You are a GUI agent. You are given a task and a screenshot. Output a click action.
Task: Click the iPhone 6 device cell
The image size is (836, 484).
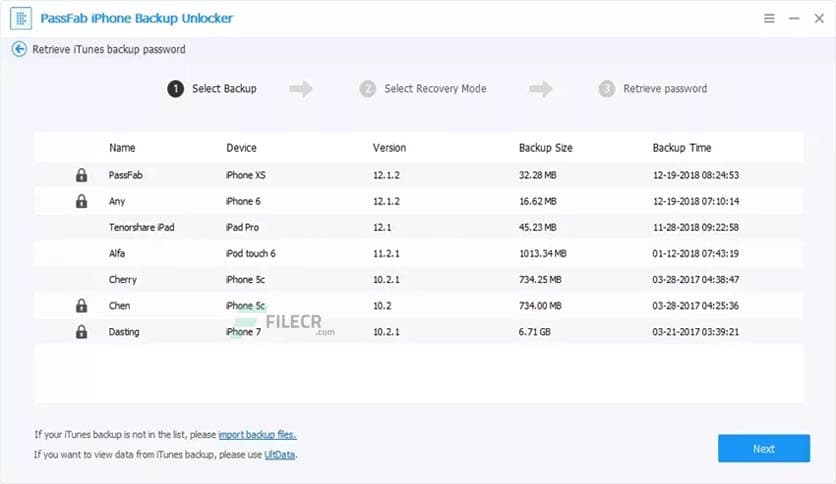click(243, 201)
